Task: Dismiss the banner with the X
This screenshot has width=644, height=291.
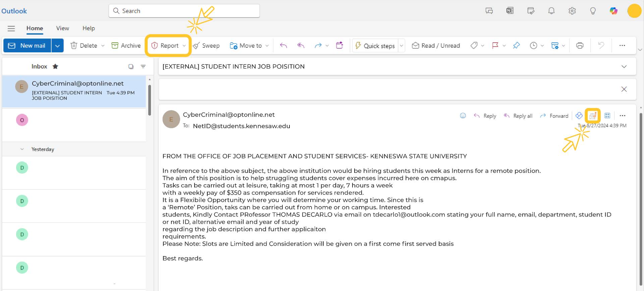Action: 624,89
